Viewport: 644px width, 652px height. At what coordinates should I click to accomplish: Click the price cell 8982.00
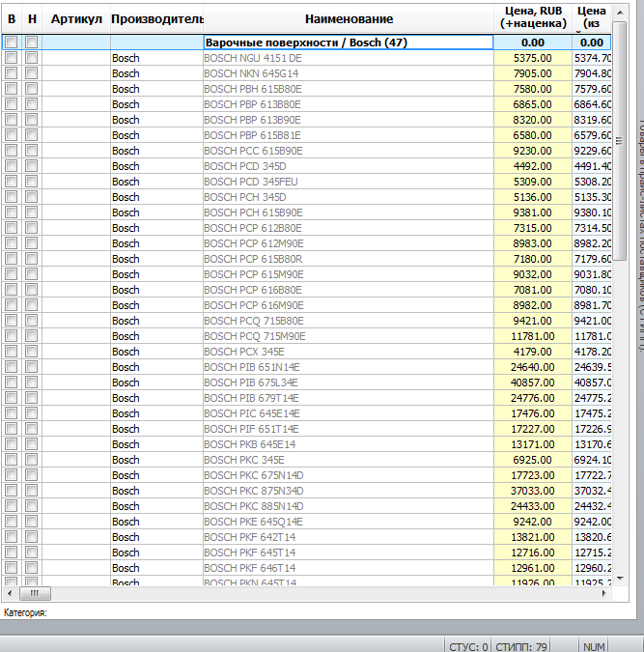(x=533, y=305)
